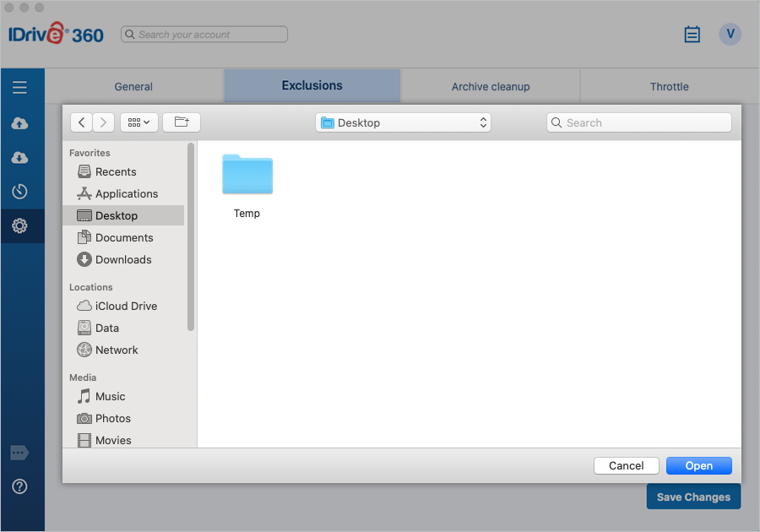760x532 pixels.
Task: Open the help question mark icon
Action: 19,486
